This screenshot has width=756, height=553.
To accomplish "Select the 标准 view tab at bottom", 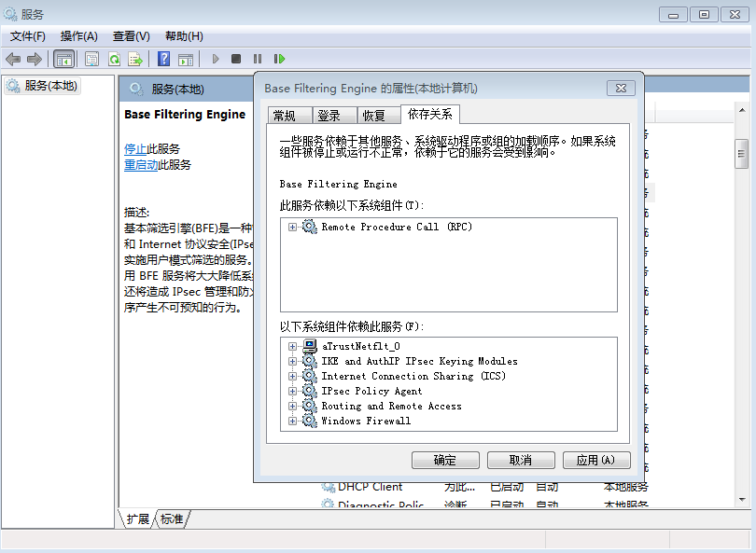I will (x=172, y=519).
